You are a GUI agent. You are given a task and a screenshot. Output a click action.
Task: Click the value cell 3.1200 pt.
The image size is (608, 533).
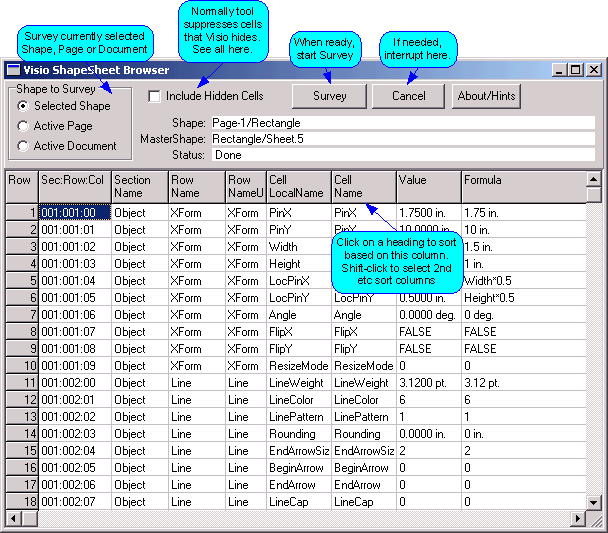pyautogui.click(x=429, y=383)
